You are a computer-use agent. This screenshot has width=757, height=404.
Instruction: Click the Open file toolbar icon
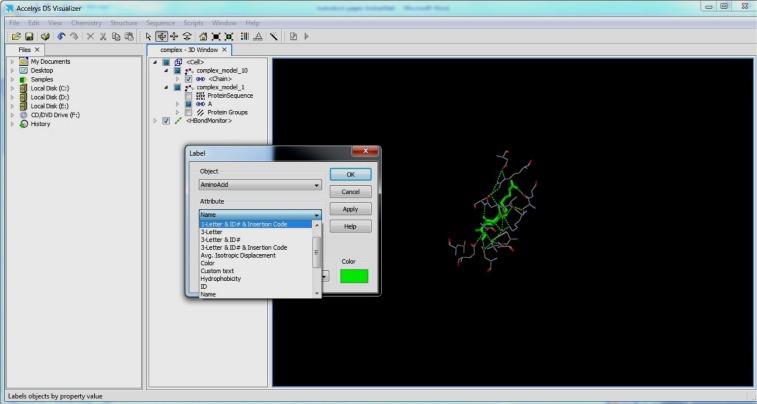click(15, 36)
